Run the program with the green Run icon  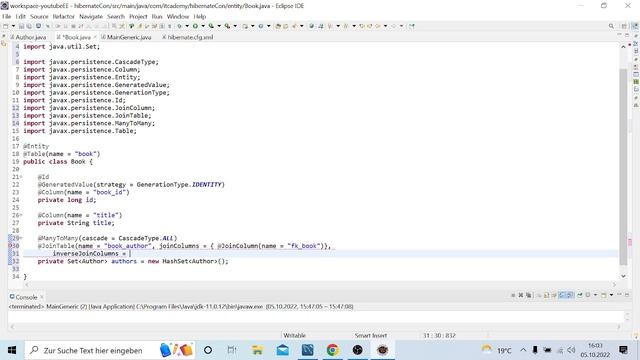pyautogui.click(x=195, y=26)
